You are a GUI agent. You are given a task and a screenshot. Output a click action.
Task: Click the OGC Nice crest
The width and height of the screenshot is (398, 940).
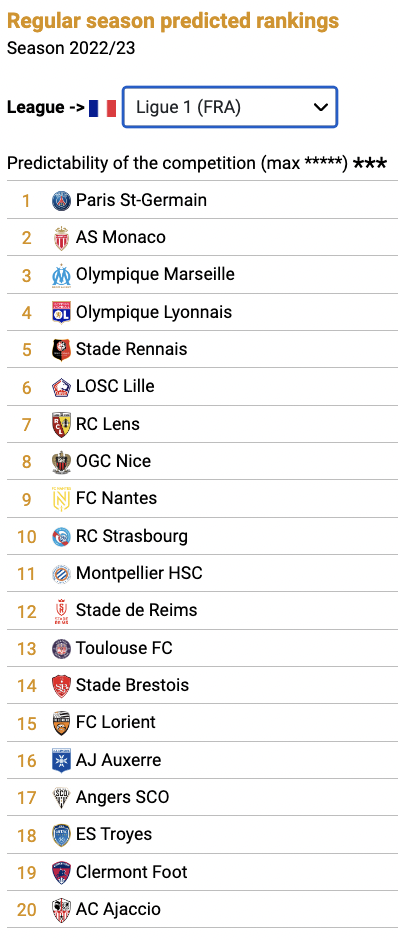61,461
